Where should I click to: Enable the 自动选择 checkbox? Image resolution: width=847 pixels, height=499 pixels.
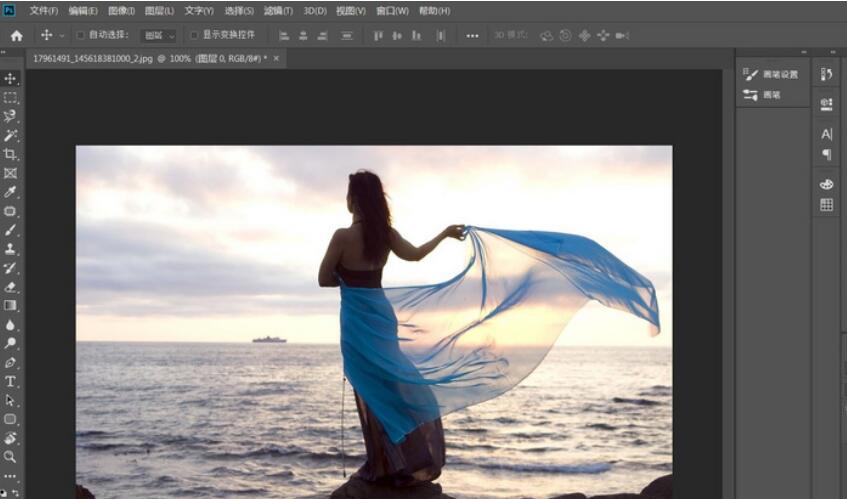(80, 35)
